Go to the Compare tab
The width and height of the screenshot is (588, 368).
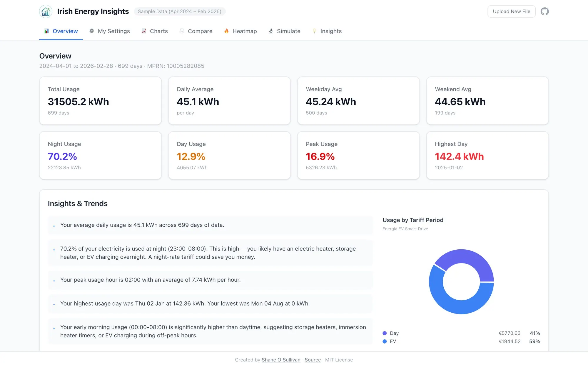click(196, 31)
